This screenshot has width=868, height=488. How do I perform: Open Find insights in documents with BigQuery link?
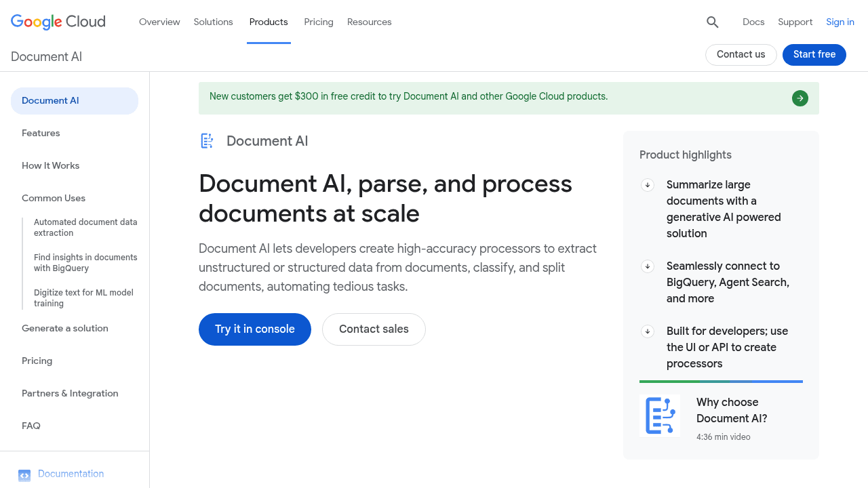[x=85, y=263]
